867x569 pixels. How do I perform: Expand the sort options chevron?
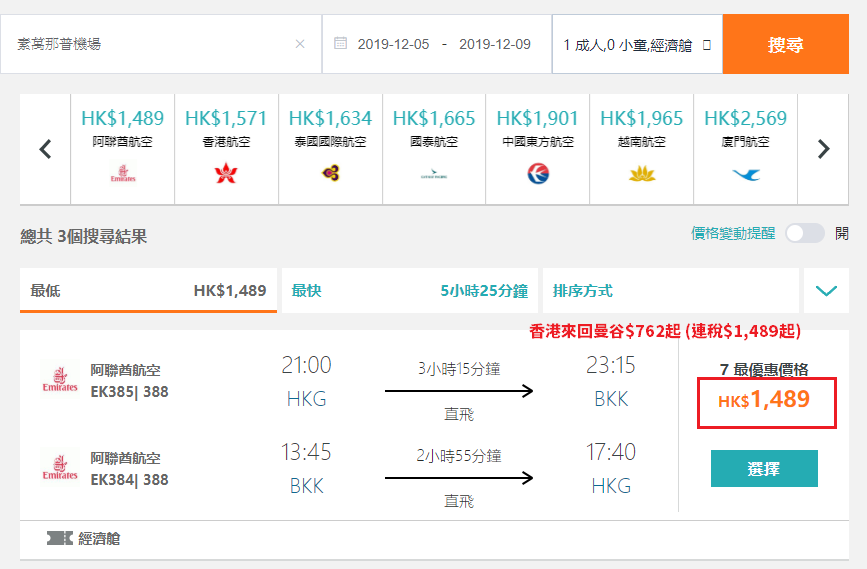tap(826, 291)
